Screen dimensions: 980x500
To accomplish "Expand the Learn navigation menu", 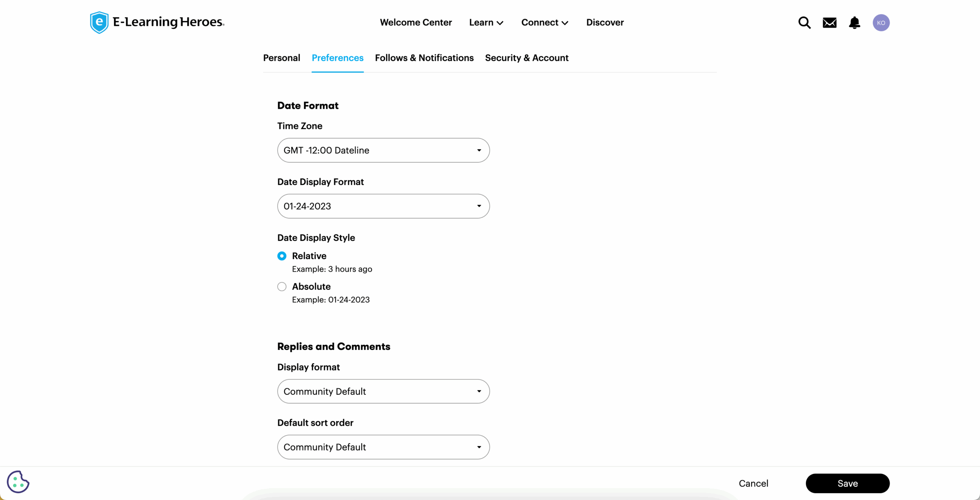I will (486, 23).
